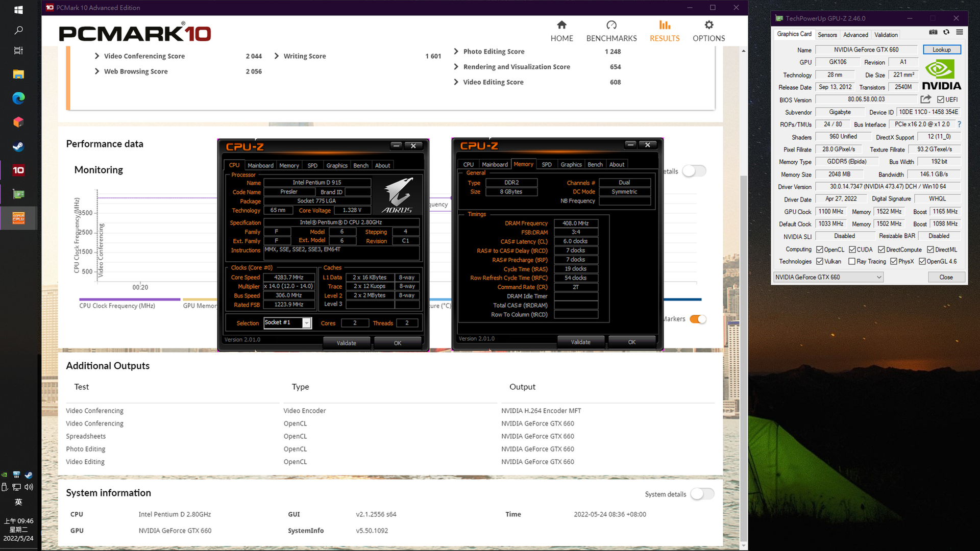Screen dimensions: 980x551
Task: Click the network icon in system tray
Action: coord(17,487)
